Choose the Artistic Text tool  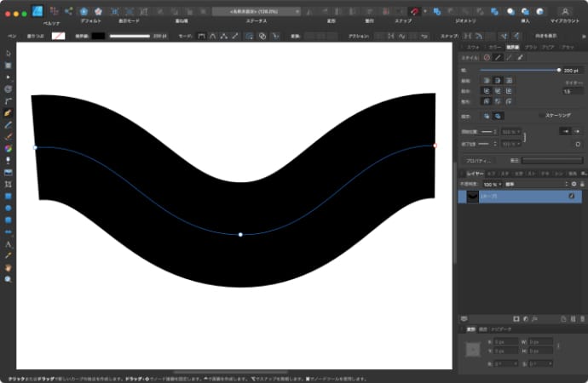(x=8, y=243)
